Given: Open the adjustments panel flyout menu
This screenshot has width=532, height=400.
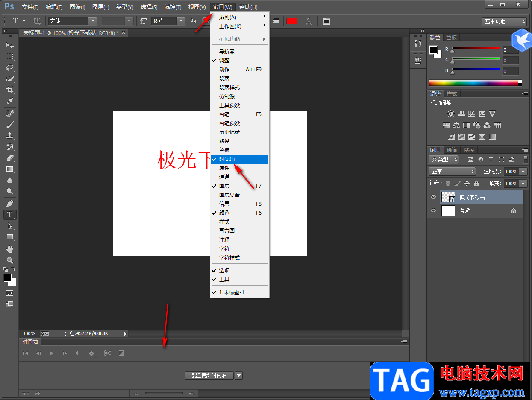Looking at the screenshot, I should point(525,93).
